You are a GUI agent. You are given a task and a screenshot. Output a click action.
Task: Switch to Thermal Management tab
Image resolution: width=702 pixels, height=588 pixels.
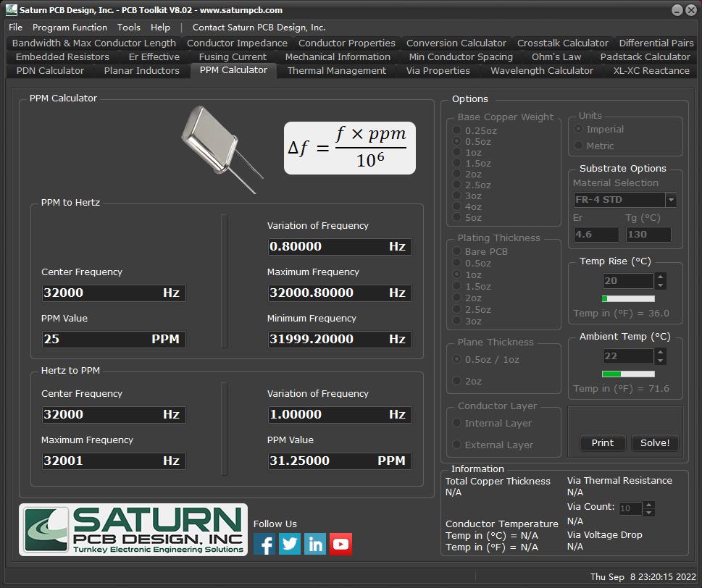tap(337, 71)
